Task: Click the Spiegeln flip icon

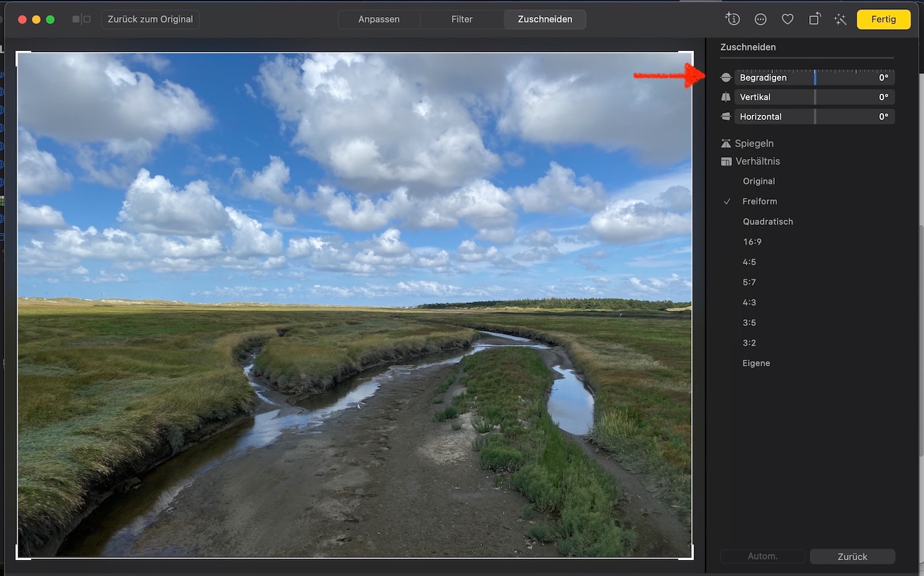Action: pos(726,143)
